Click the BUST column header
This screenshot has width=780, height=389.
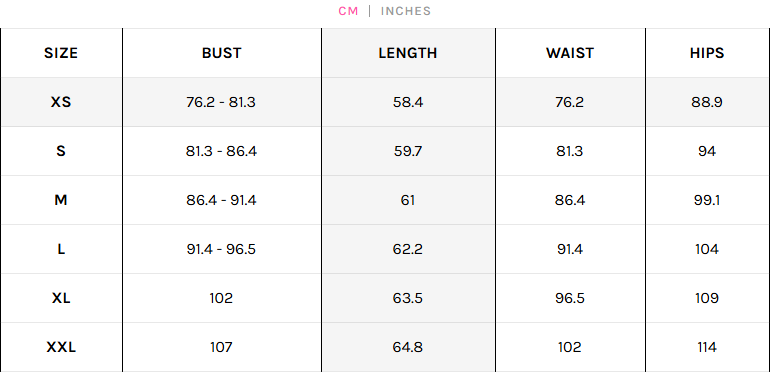point(221,53)
